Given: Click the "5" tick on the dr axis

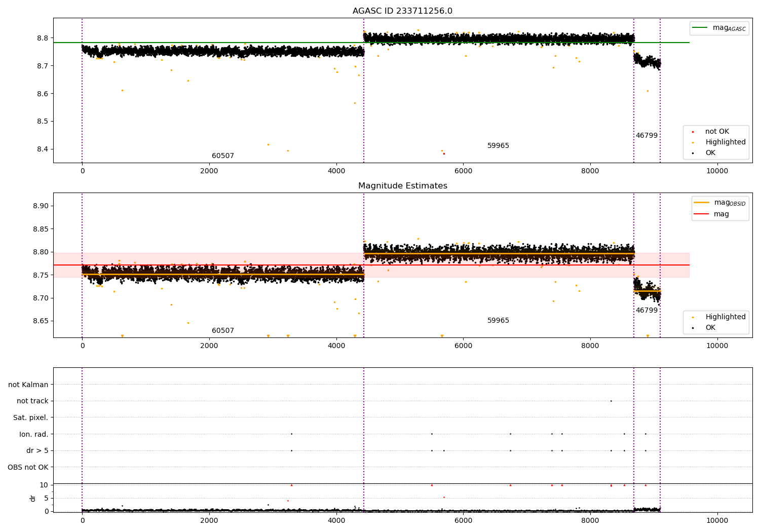Looking at the screenshot, I should pos(46,499).
